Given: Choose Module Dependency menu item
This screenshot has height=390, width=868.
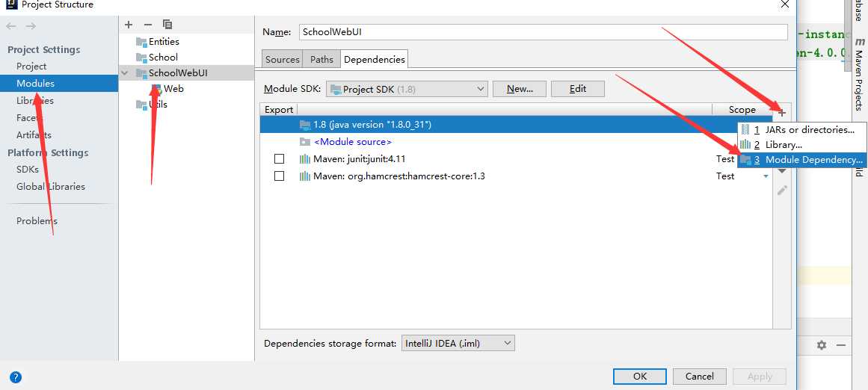Looking at the screenshot, I should point(801,160).
